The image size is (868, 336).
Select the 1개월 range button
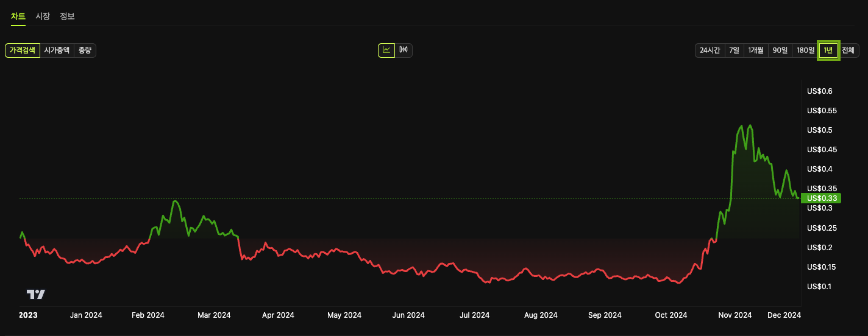[756, 51]
